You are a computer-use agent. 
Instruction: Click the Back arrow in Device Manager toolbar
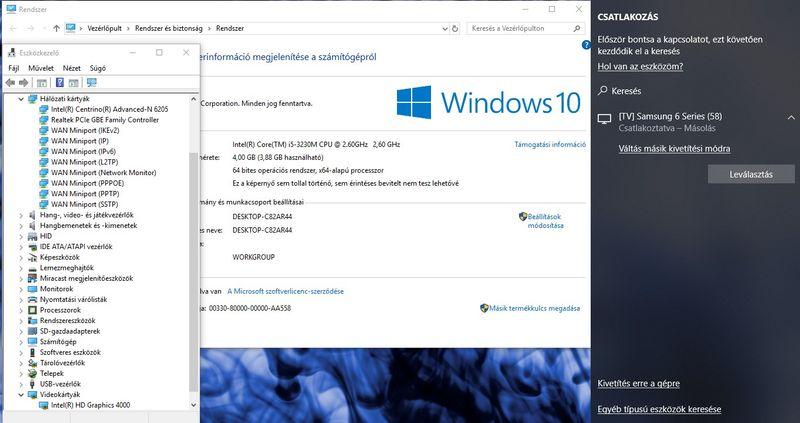(x=10, y=83)
